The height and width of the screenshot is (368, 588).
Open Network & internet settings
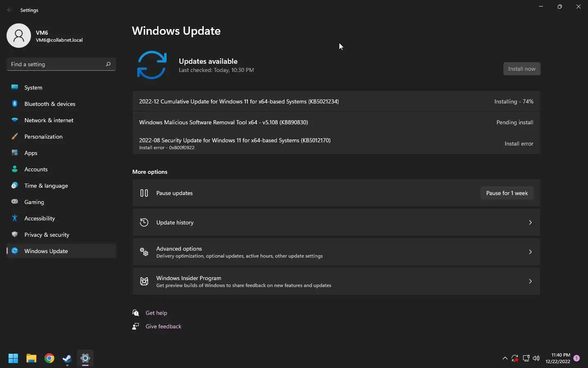pos(61,120)
